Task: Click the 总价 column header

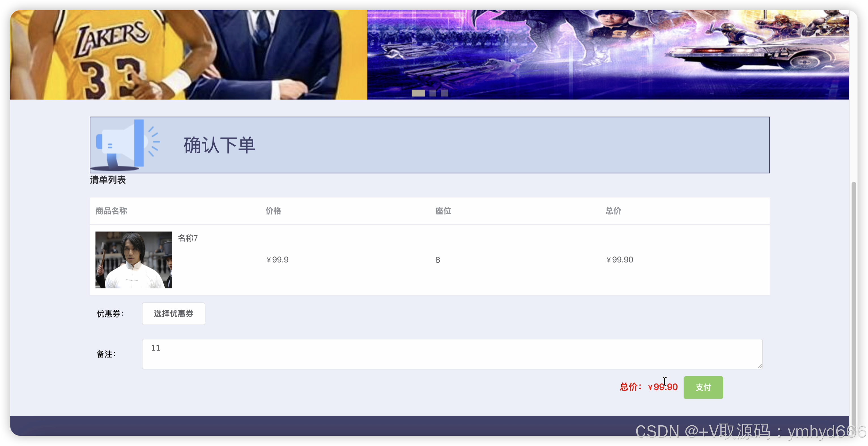Action: click(x=613, y=211)
